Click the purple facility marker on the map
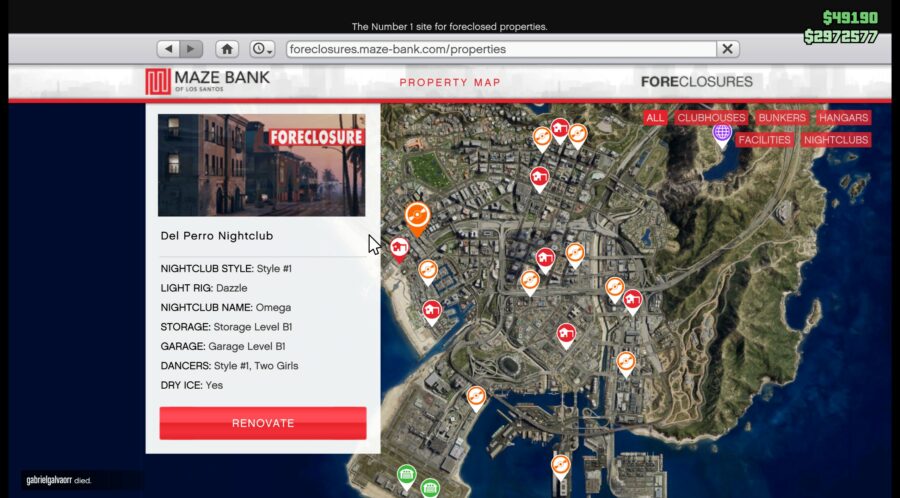 [721, 132]
